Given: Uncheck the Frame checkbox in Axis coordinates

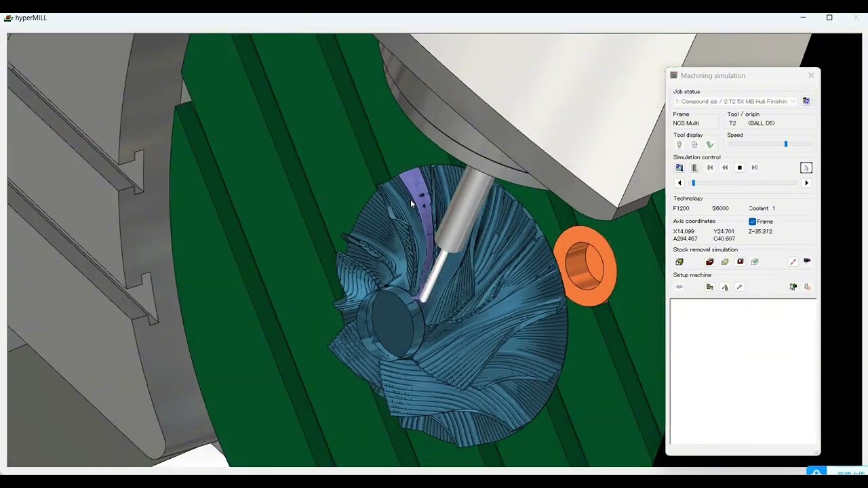Looking at the screenshot, I should [x=752, y=222].
